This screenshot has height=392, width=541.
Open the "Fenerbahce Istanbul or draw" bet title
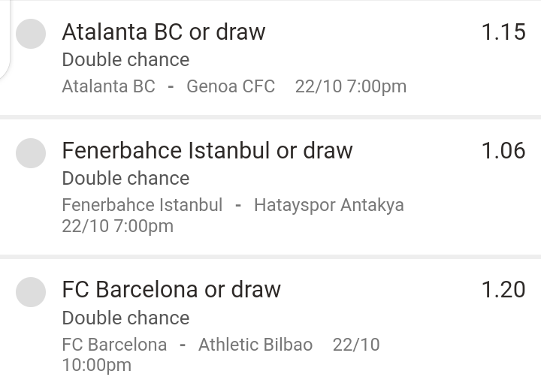pyautogui.click(x=207, y=151)
